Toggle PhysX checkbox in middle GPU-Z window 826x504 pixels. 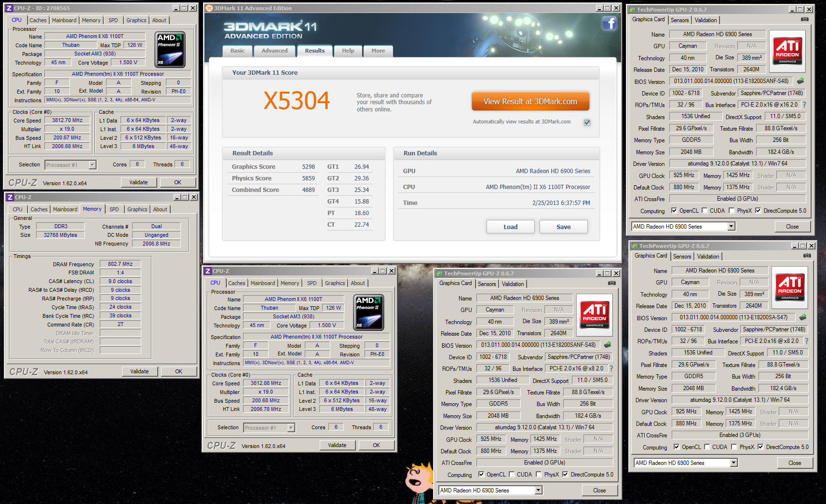pyautogui.click(x=539, y=475)
